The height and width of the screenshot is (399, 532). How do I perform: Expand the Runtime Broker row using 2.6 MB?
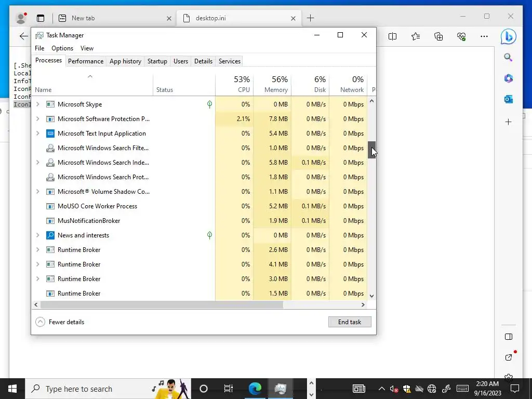[x=37, y=250]
